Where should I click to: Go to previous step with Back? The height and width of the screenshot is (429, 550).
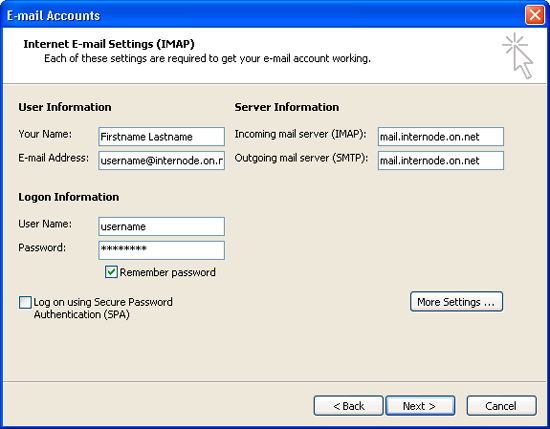coord(348,406)
